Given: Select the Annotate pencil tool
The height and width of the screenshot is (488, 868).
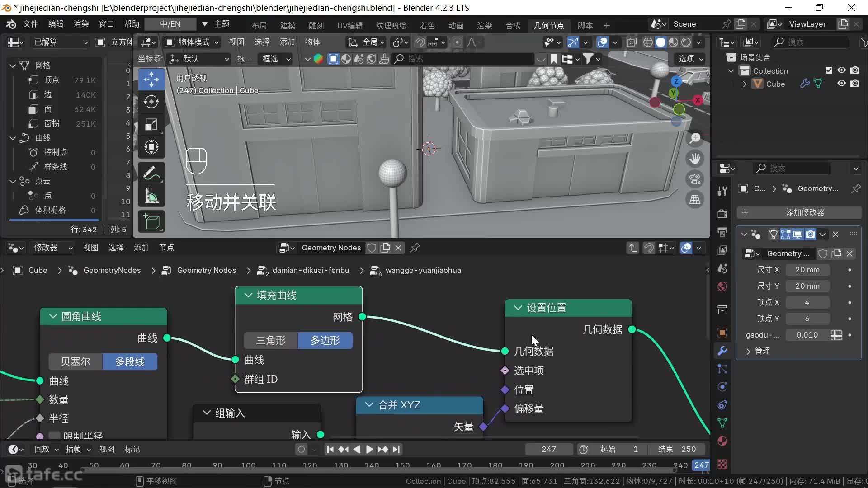Looking at the screenshot, I should [151, 173].
